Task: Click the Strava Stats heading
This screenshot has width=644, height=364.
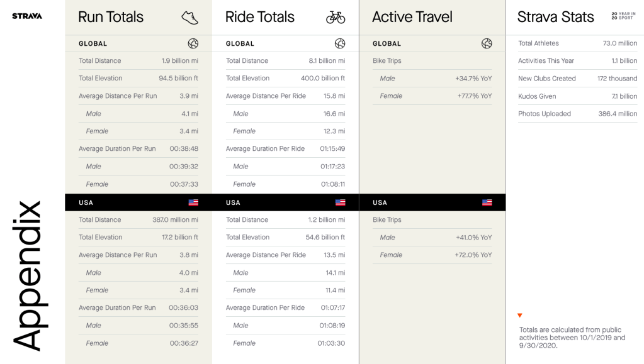Action: tap(555, 17)
